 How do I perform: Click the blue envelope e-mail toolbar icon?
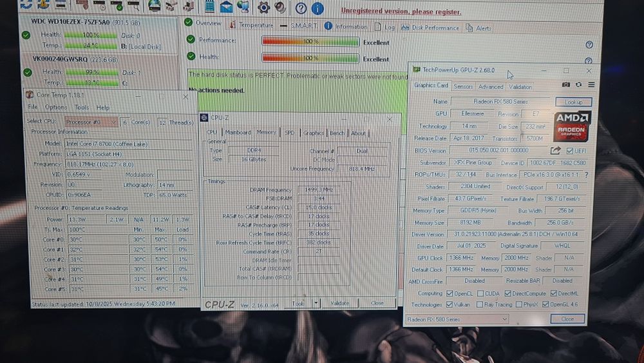click(x=226, y=7)
